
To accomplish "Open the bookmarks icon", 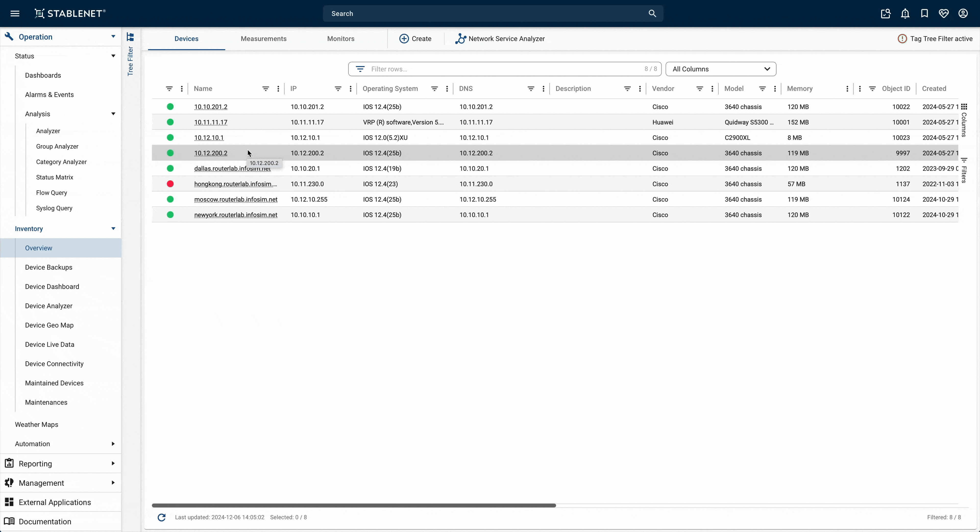I will tap(924, 14).
